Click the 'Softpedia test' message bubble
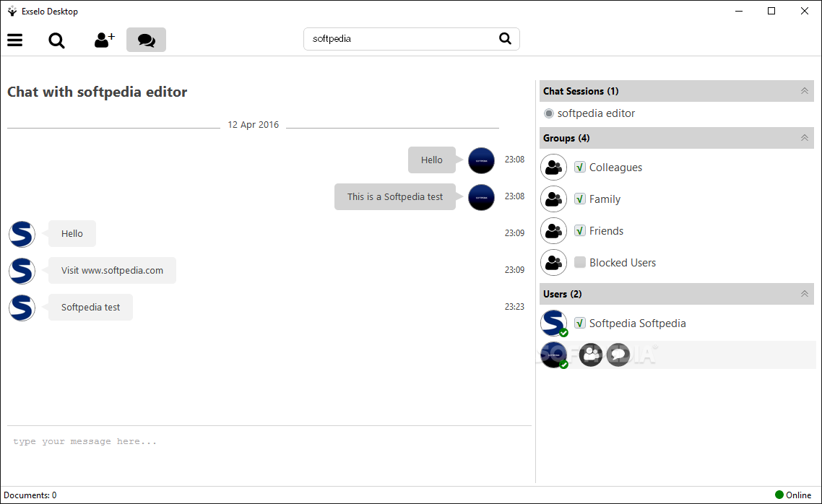This screenshot has height=504, width=822. click(91, 307)
